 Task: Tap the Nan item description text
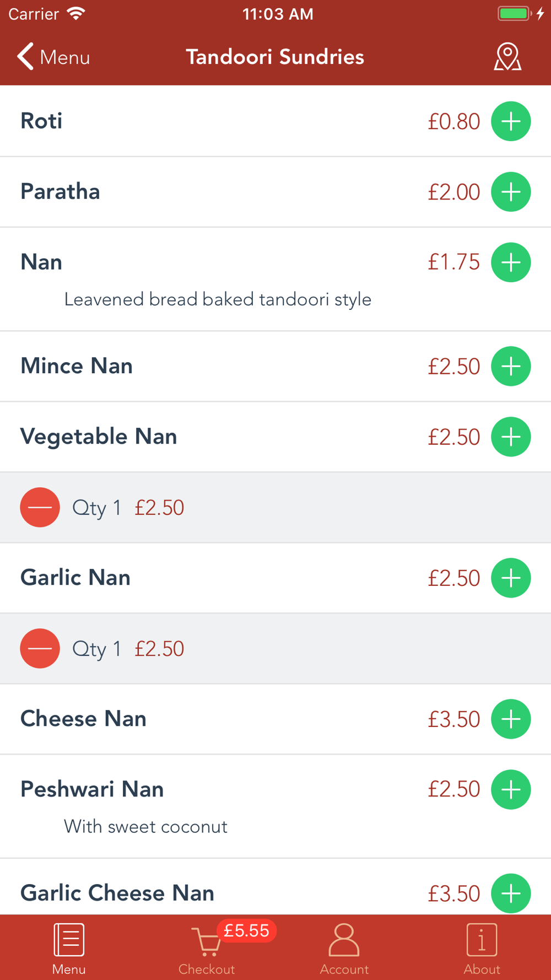[218, 300]
